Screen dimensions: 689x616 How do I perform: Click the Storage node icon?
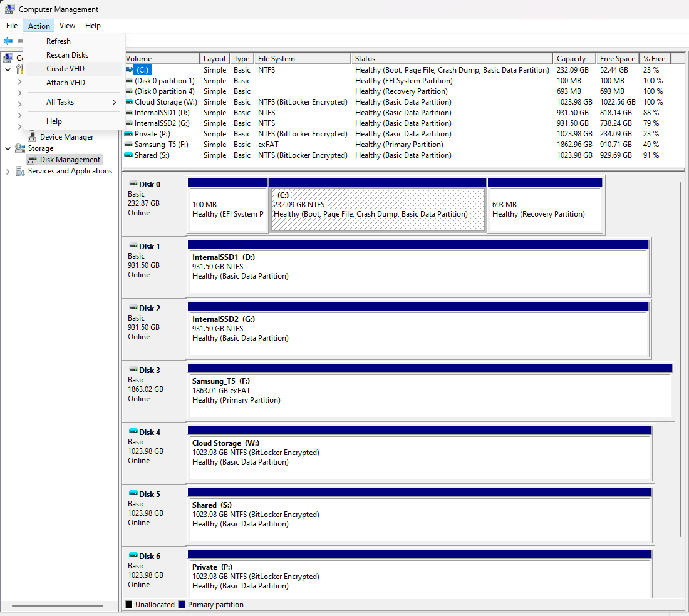point(21,148)
